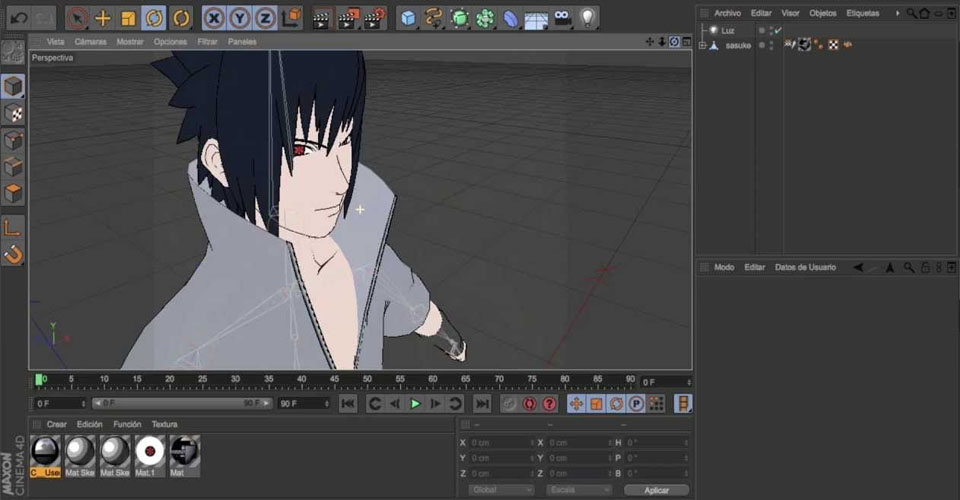The image size is (960, 500).
Task: Add a light bulb object
Action: pos(587,18)
